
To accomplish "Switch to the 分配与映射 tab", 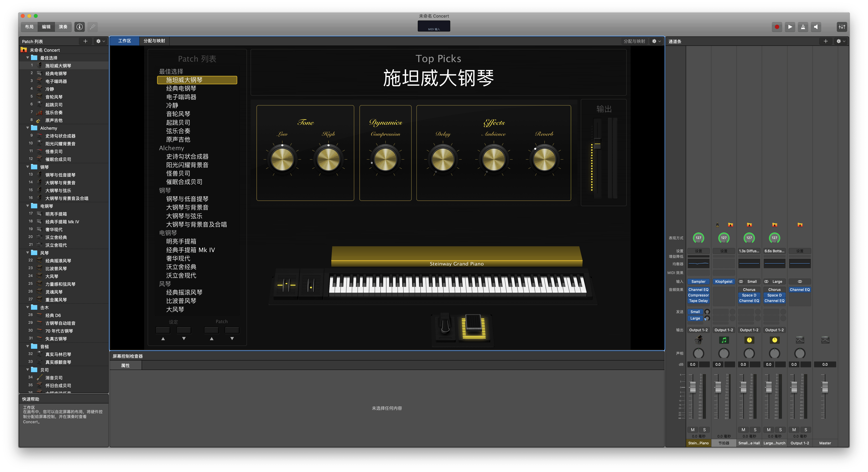I will pos(154,41).
